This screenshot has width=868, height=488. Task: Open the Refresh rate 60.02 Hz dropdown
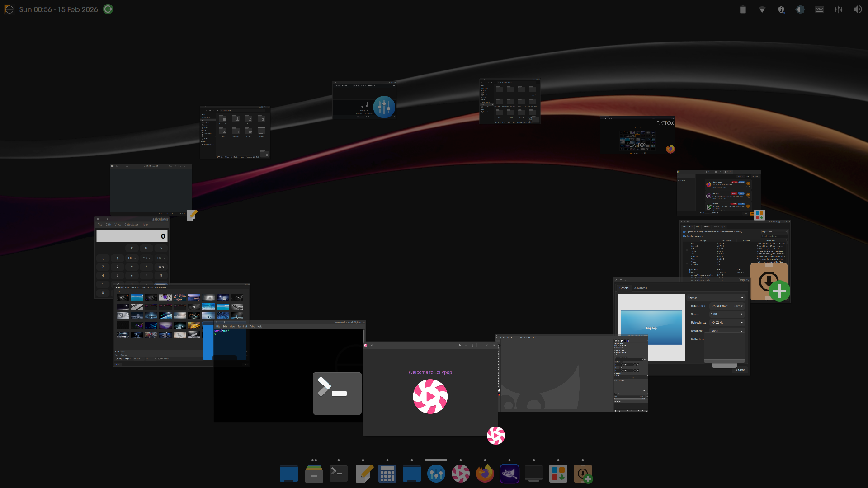[x=726, y=323]
